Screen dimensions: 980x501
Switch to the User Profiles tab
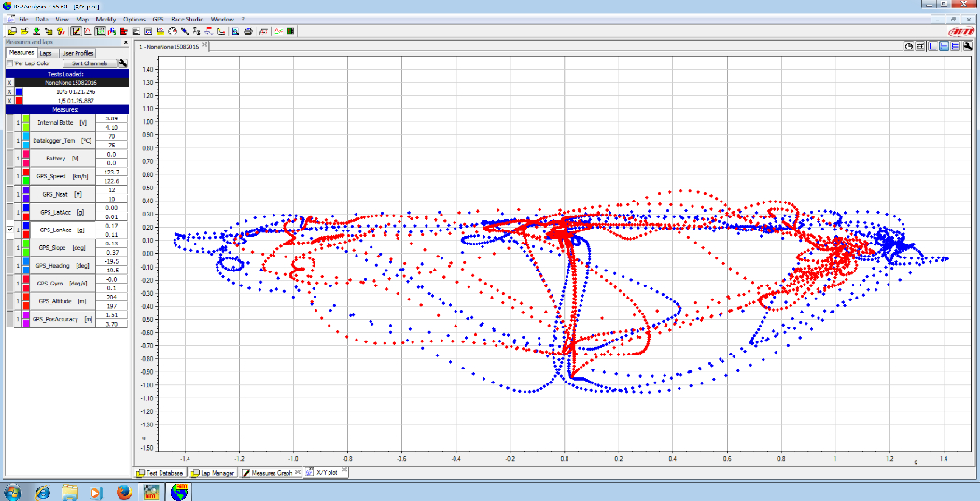click(77, 54)
